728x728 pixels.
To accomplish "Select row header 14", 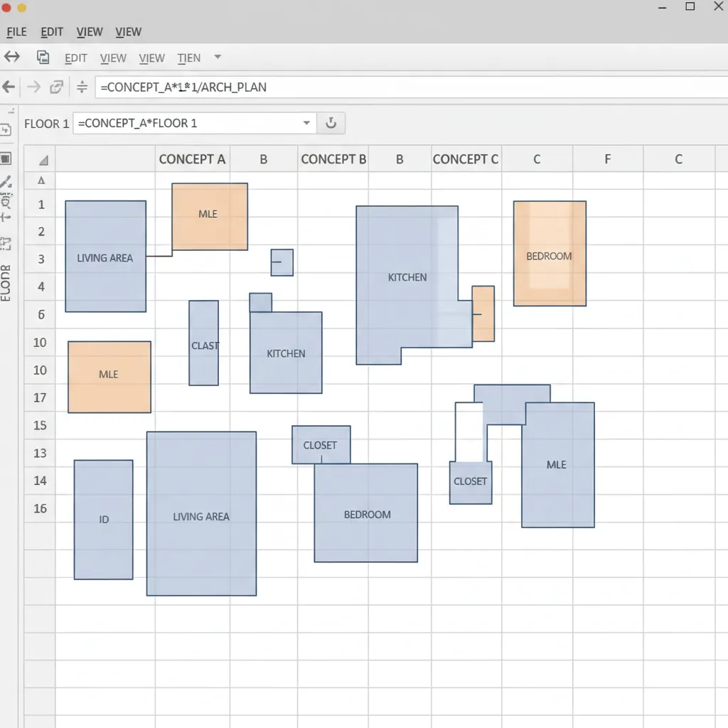I will click(40, 481).
